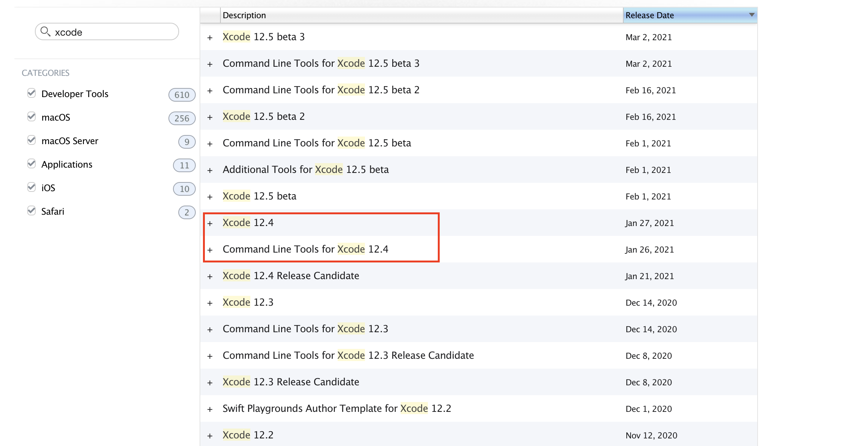
Task: Open the Xcode 12.4 Release Candidate entry
Action: coord(291,276)
